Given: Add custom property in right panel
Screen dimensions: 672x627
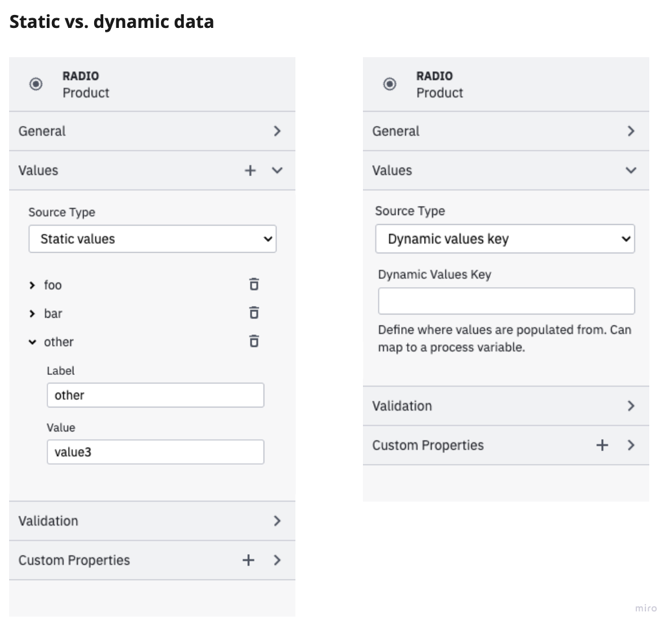Looking at the screenshot, I should (x=602, y=445).
